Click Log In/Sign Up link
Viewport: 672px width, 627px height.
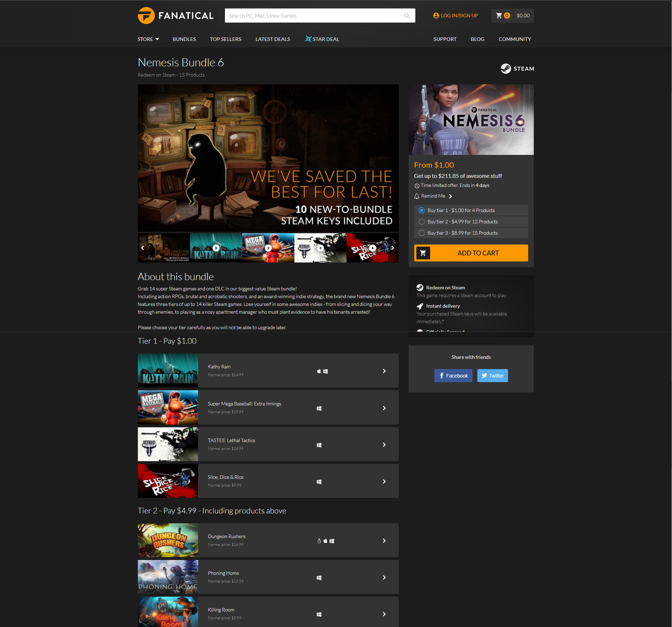[459, 16]
